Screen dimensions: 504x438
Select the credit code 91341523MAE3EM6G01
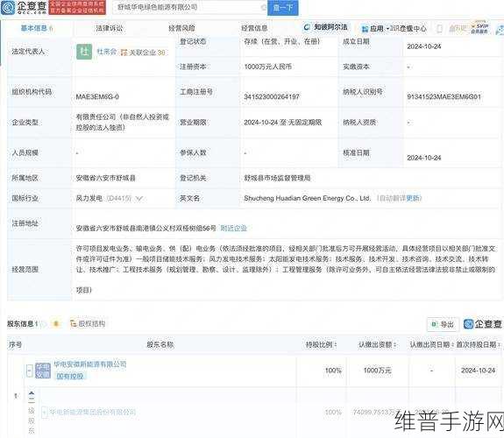[x=444, y=96]
